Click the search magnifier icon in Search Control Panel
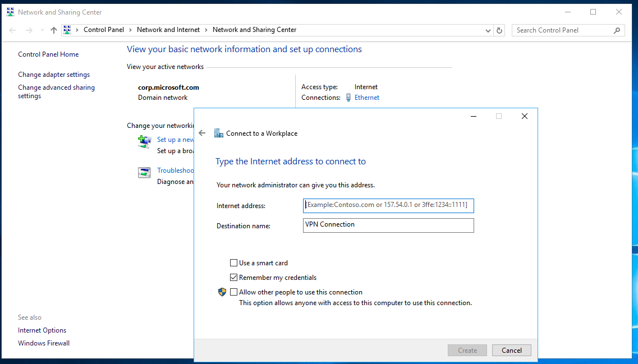 click(x=617, y=30)
